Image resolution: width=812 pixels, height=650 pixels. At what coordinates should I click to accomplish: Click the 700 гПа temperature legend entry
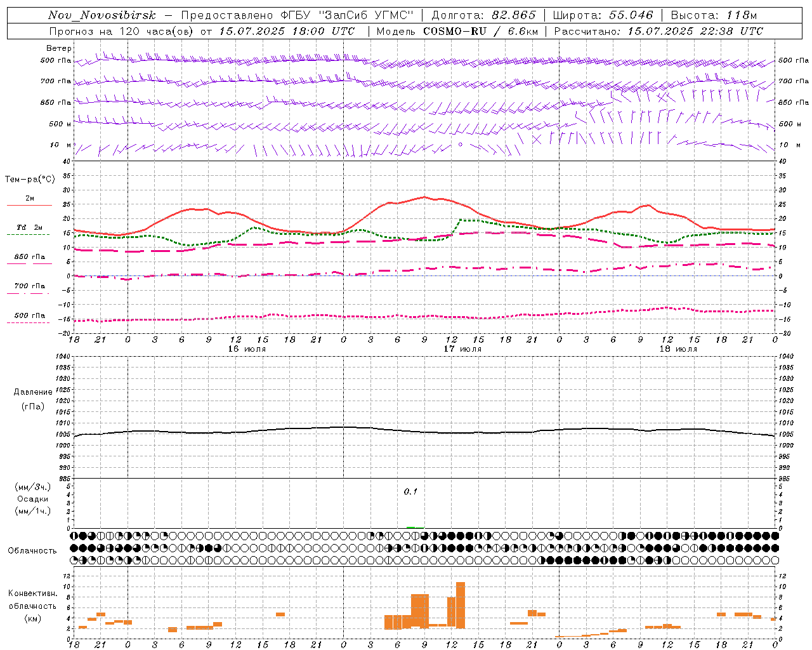pos(29,286)
